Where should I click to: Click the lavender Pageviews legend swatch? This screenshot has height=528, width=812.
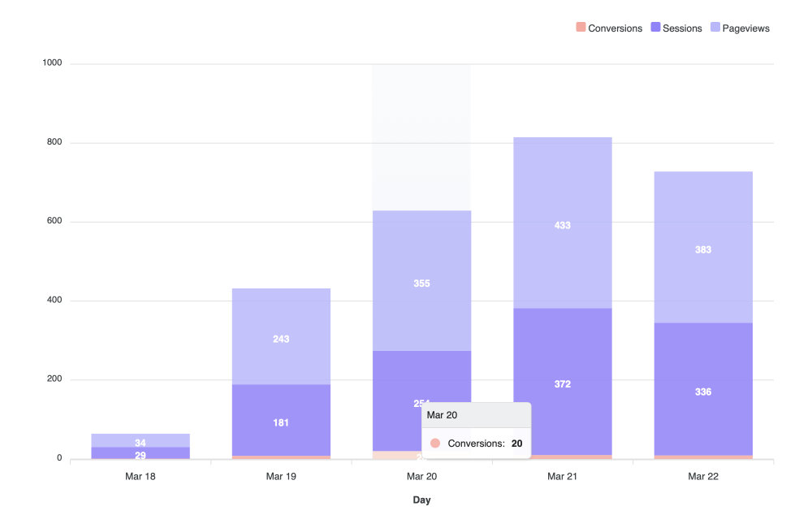point(715,28)
